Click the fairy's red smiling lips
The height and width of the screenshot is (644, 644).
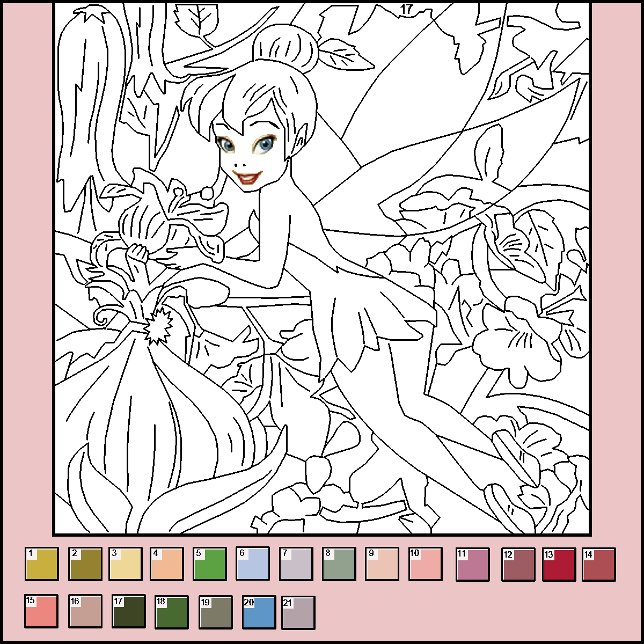tap(247, 177)
